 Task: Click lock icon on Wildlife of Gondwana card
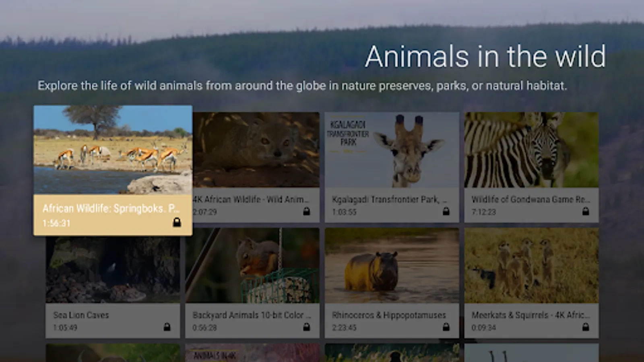pos(586,211)
